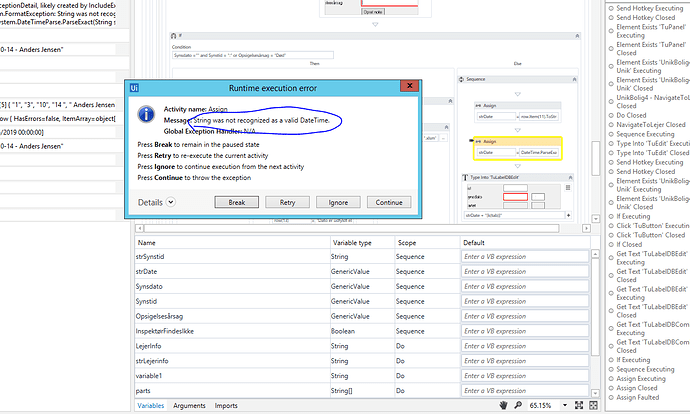Select the magnifier zoom tool

pyautogui.click(x=518, y=405)
